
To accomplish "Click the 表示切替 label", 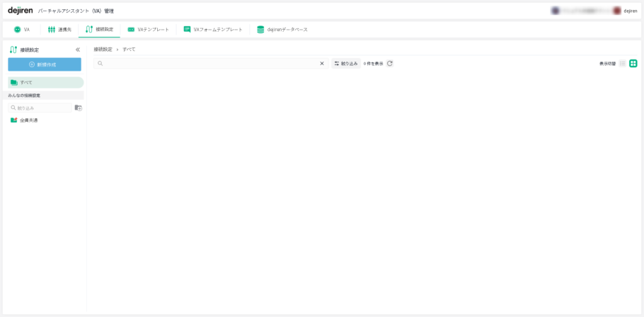I will click(607, 64).
